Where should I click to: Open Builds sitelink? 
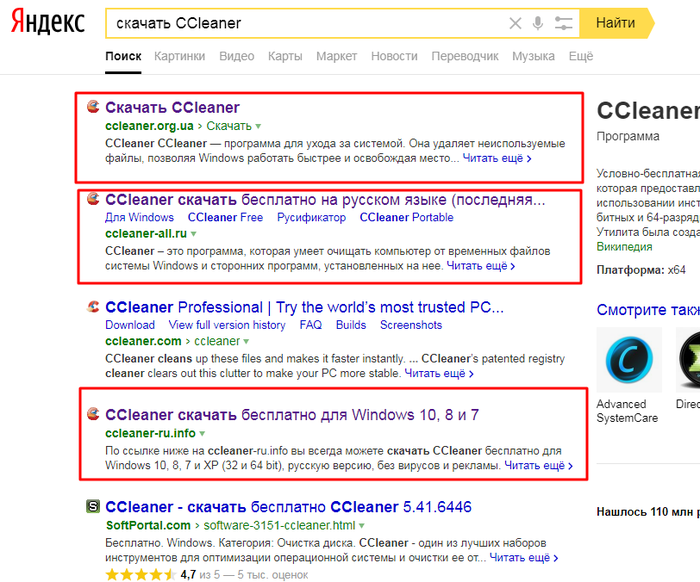351,325
